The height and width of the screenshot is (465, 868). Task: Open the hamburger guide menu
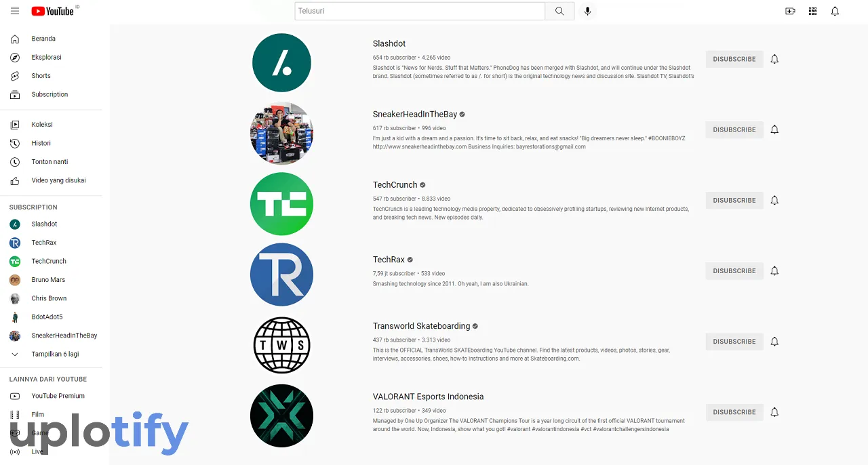[x=15, y=12]
